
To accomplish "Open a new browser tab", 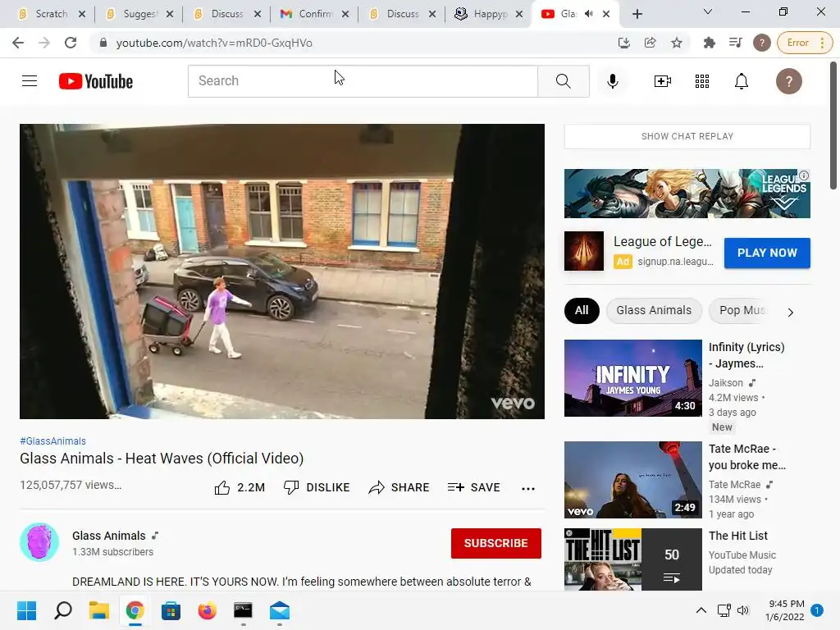I will coord(637,14).
